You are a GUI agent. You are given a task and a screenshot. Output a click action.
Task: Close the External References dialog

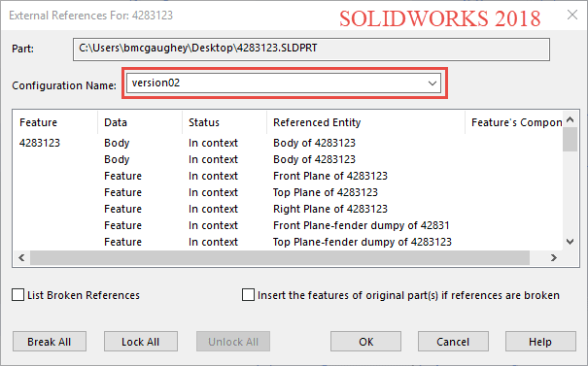tap(572, 15)
